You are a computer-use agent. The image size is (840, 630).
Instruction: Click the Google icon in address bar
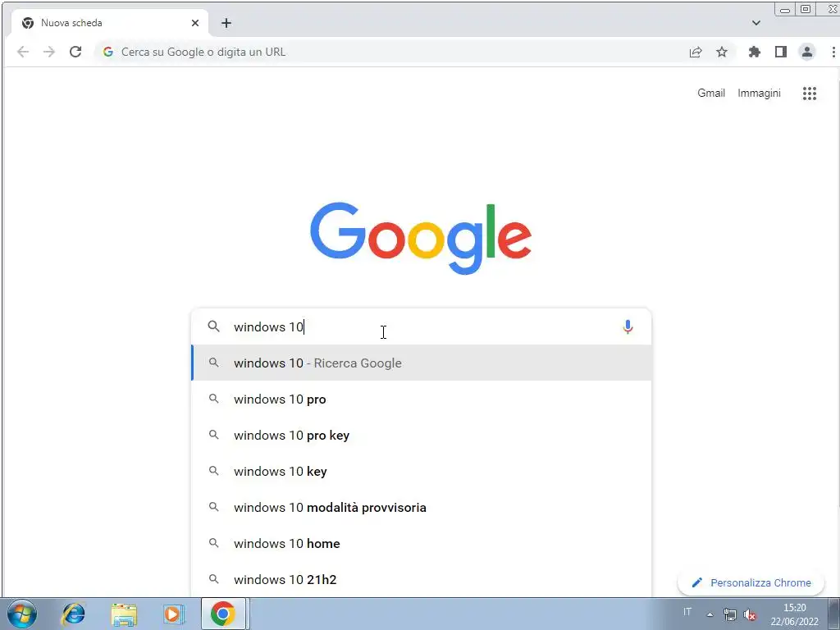[108, 52]
